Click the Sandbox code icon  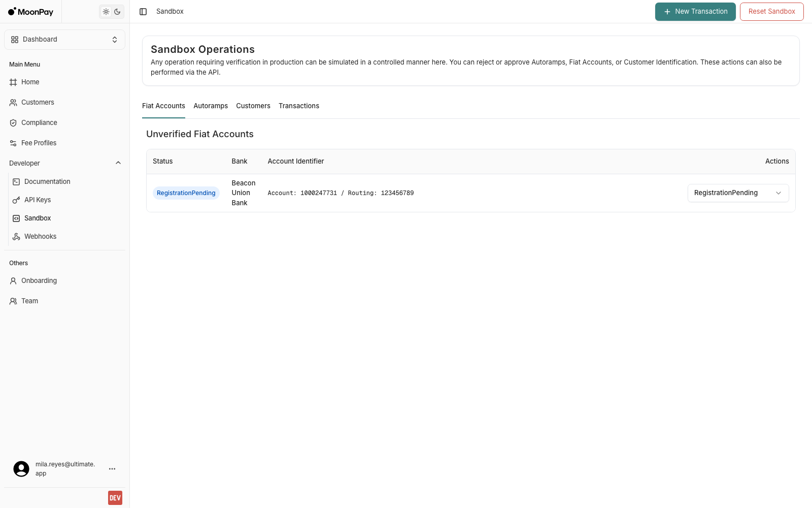click(16, 218)
